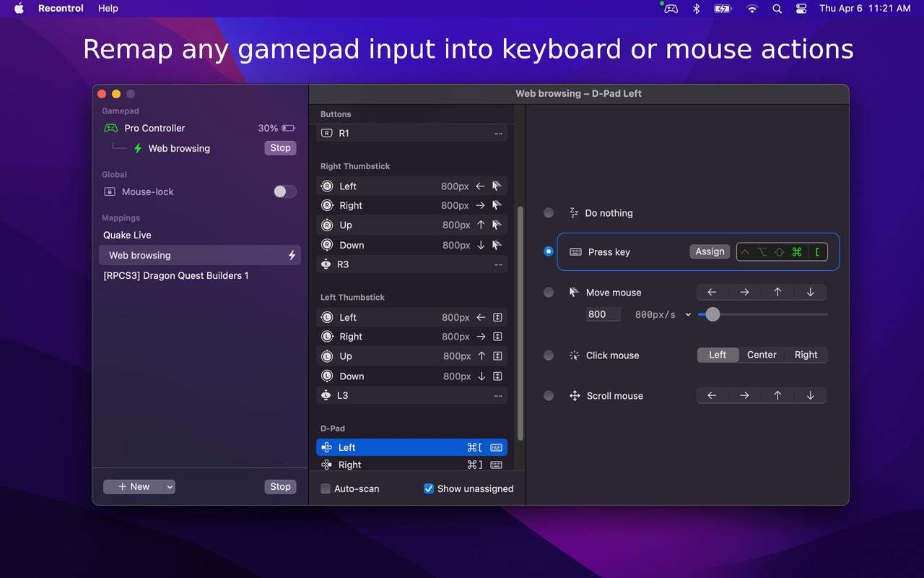This screenshot has height=578, width=924.
Task: Click the bottom Stop button
Action: pyautogui.click(x=280, y=487)
